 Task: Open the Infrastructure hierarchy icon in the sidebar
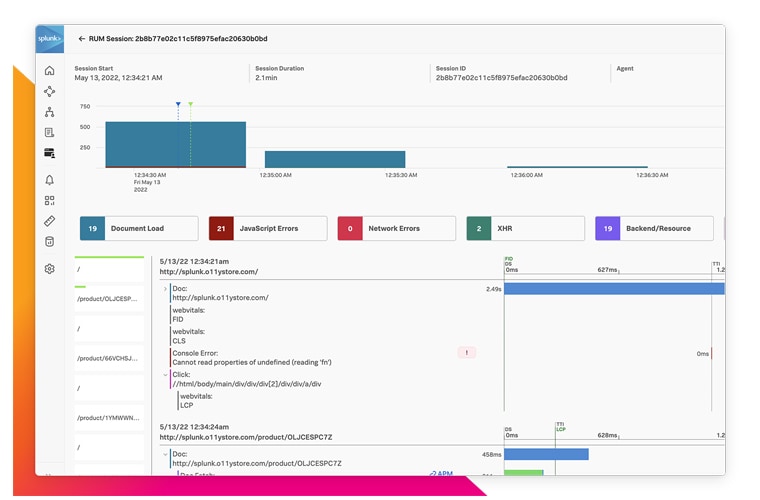pos(49,112)
